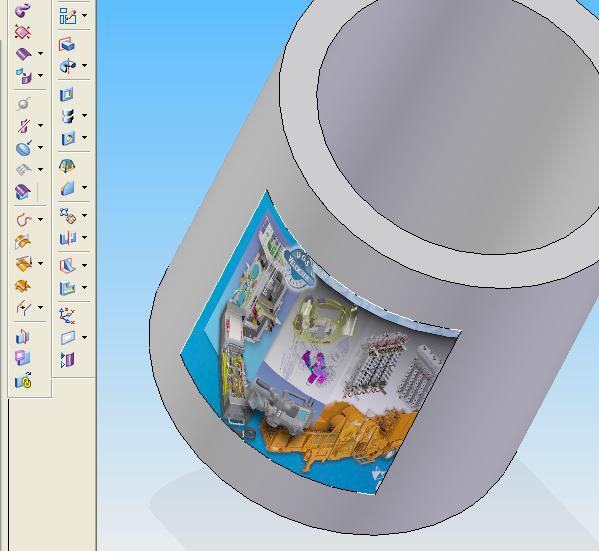Expand the offset surface flyout arrow
Viewport: 599px width, 551px height.
pos(40,75)
